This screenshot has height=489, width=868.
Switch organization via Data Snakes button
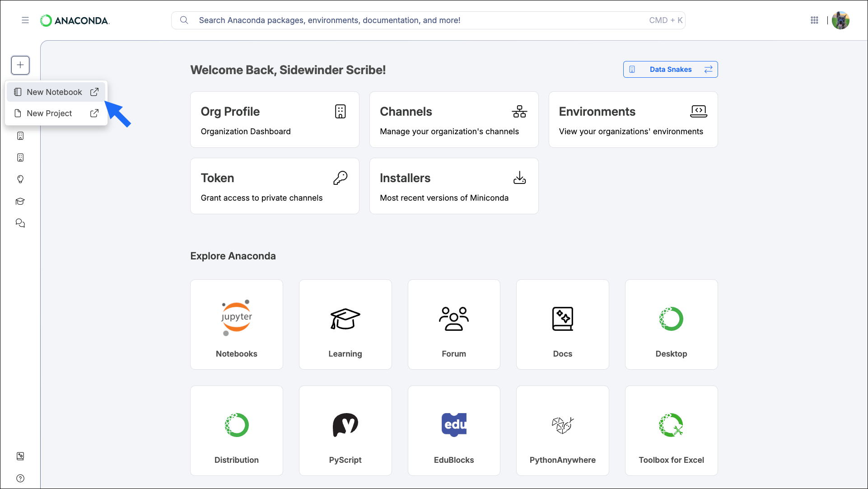click(x=670, y=70)
